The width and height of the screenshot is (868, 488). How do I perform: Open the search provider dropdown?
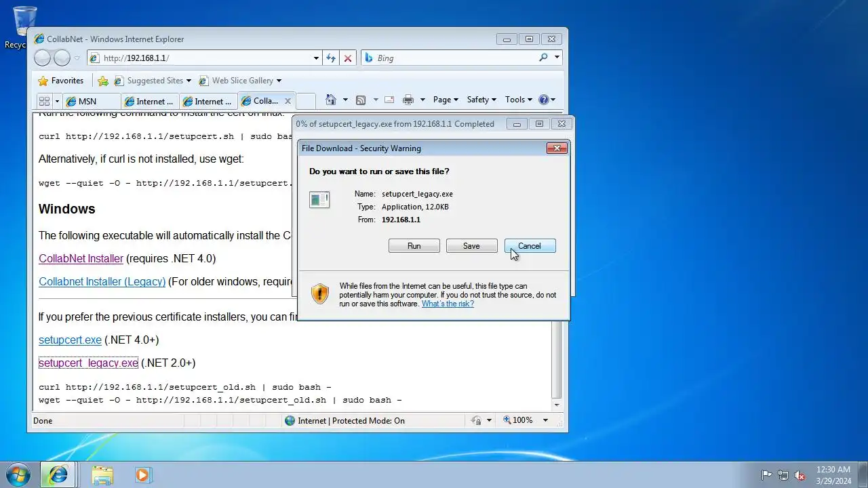point(557,58)
